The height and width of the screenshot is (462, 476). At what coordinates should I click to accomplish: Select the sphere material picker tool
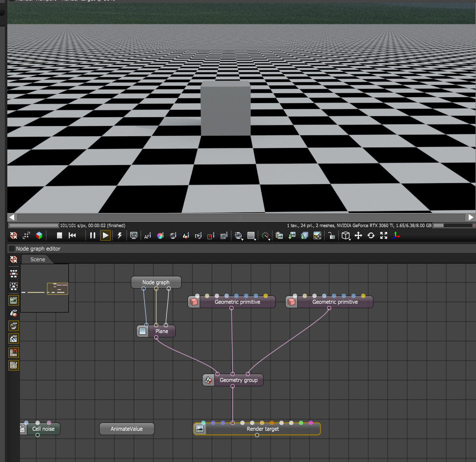point(173,235)
